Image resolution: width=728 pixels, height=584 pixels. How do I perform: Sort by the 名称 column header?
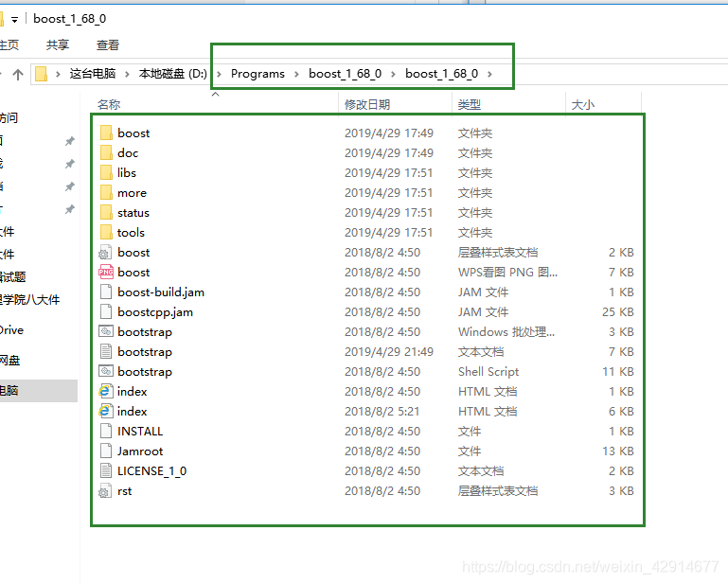pos(109,104)
